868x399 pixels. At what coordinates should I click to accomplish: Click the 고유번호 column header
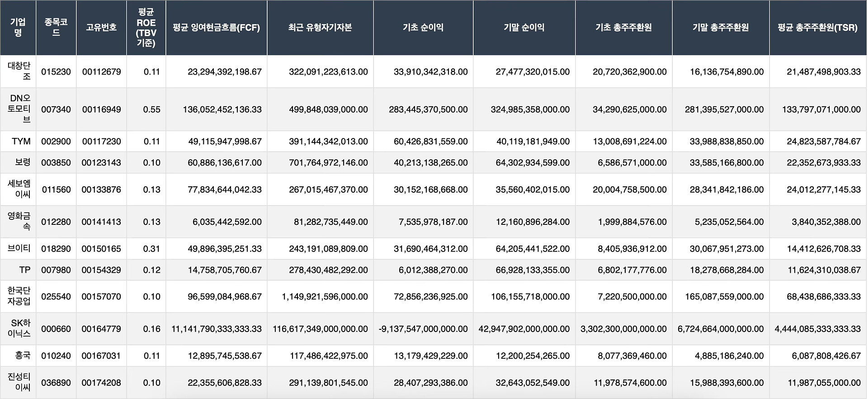pyautogui.click(x=101, y=28)
